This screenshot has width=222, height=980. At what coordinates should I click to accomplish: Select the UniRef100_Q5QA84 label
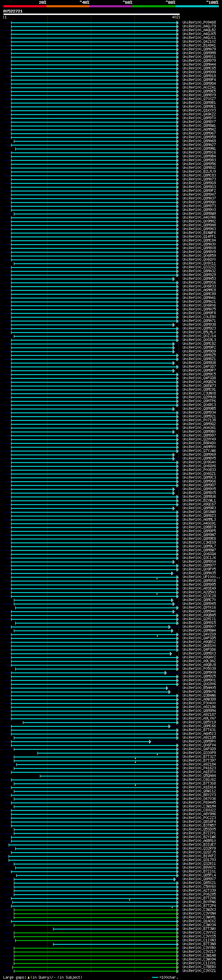[199, 776]
